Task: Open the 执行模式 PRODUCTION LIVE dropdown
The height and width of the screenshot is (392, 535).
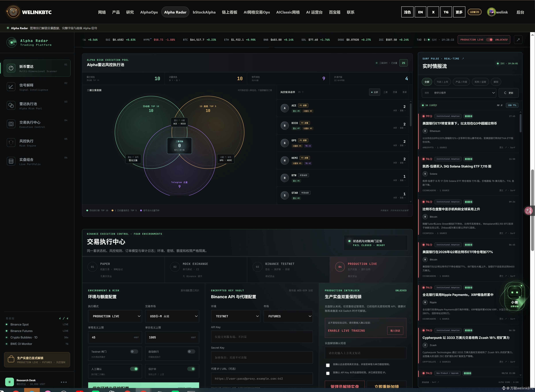Action: tap(115, 316)
